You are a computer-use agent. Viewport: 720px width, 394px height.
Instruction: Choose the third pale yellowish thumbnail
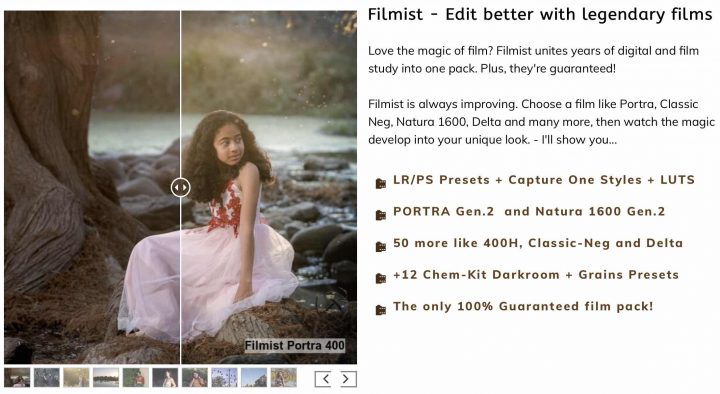coord(76,377)
